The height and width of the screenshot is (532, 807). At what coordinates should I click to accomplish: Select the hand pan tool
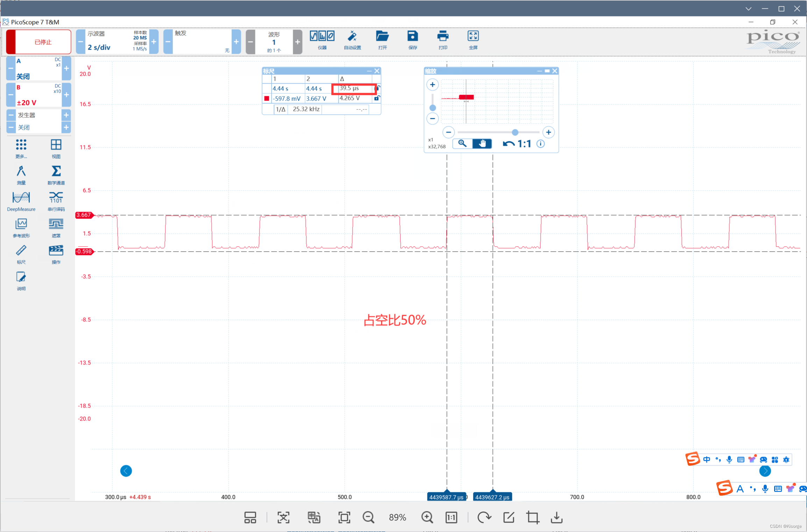click(482, 143)
